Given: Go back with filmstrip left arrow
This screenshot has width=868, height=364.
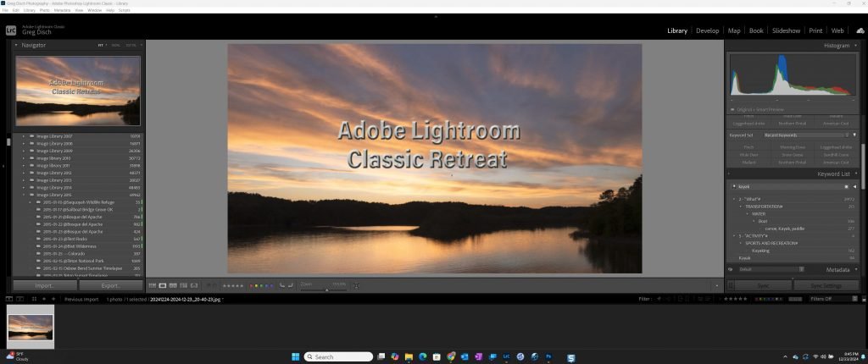Looking at the screenshot, I should (x=44, y=299).
